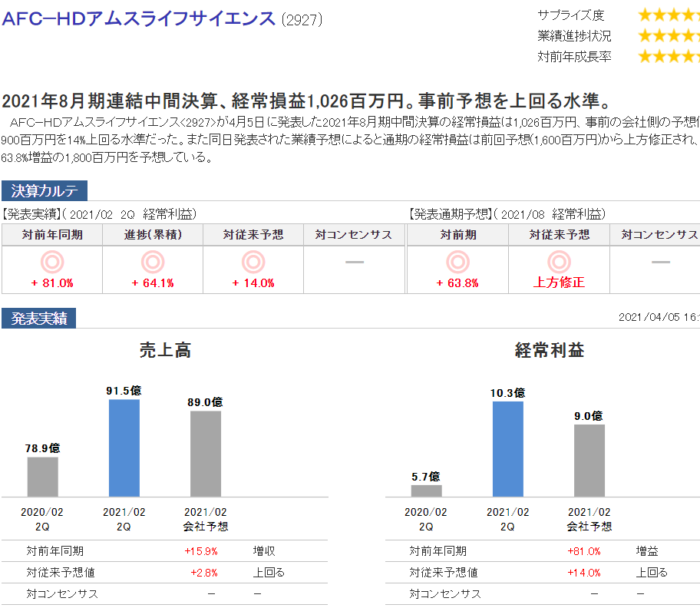Click +64.1% progress value
This screenshot has height=608, width=700.
click(x=153, y=283)
